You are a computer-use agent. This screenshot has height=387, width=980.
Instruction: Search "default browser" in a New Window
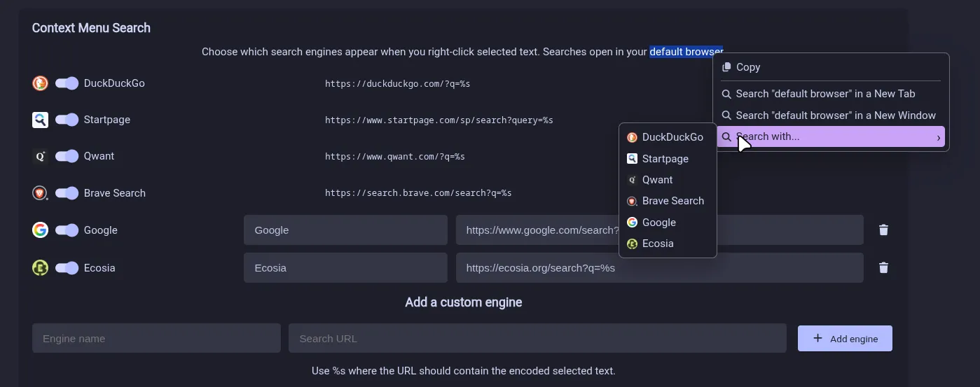click(831, 115)
